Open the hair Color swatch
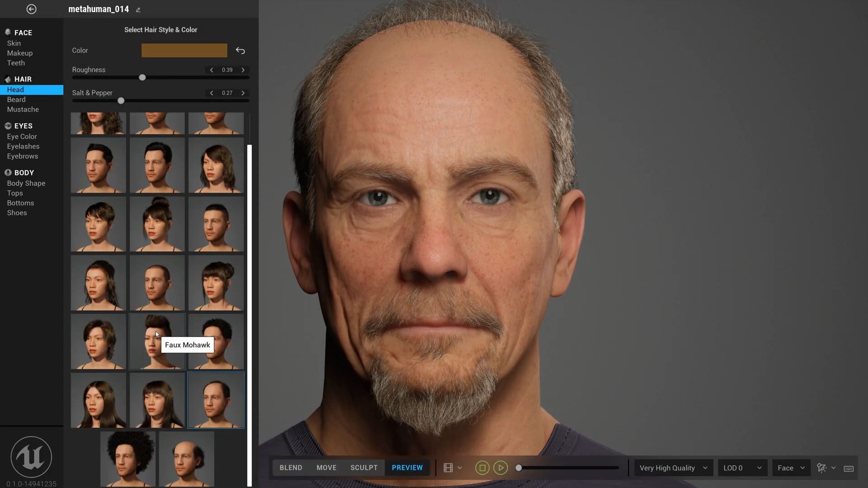The image size is (868, 488). click(184, 51)
